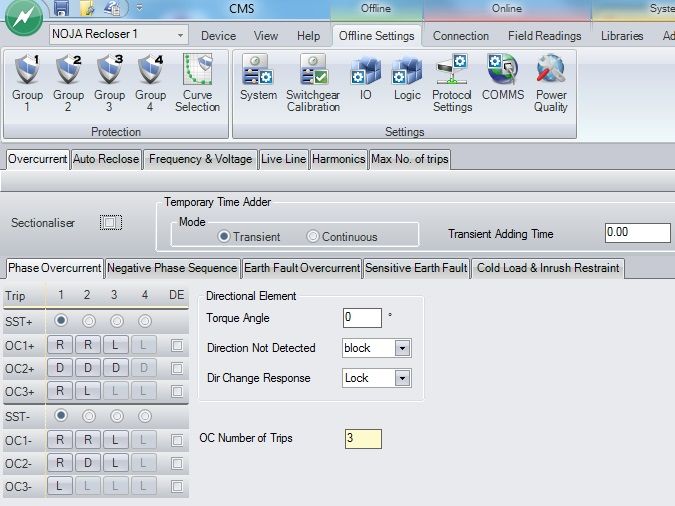Toggle the OC3- DE checkbox
The height and width of the screenshot is (506, 675).
tap(176, 487)
